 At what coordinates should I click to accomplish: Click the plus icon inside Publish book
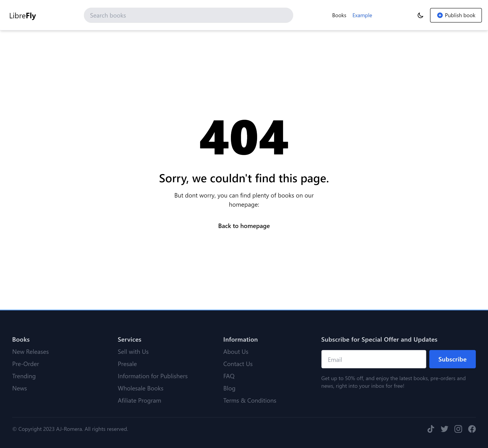440,15
